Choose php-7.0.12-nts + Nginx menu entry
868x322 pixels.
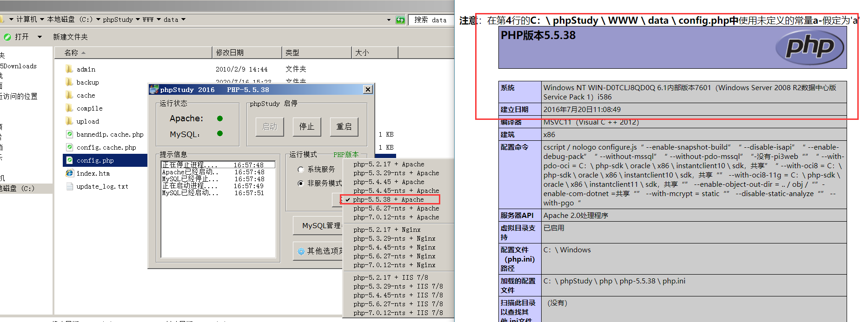[x=394, y=265]
